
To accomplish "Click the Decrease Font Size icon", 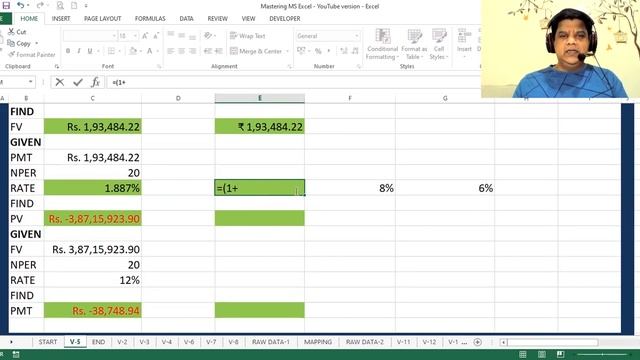I will click(156, 36).
